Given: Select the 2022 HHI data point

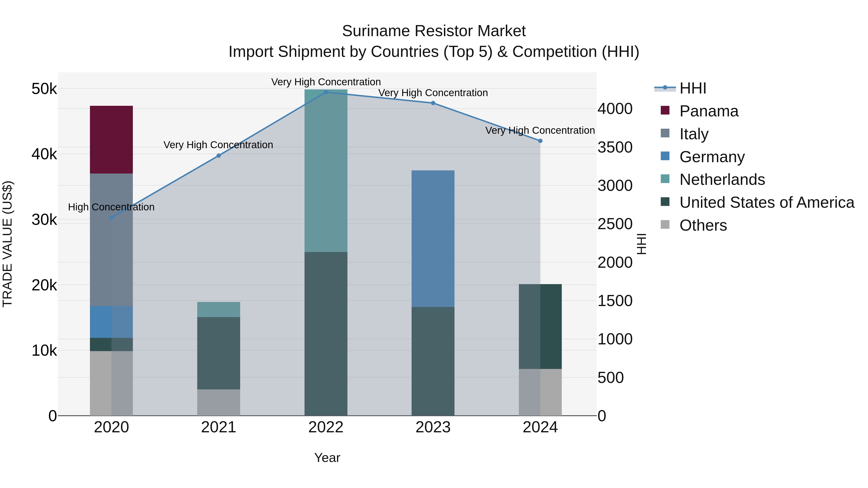Looking at the screenshot, I should coord(326,92).
